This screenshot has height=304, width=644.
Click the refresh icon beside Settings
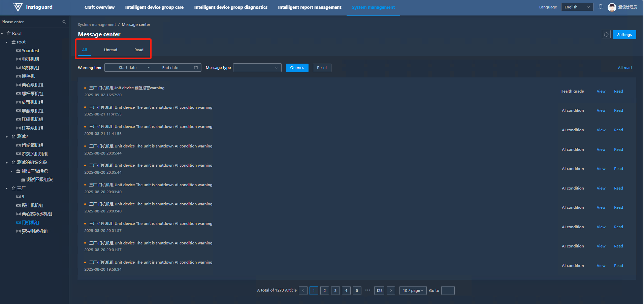click(606, 34)
